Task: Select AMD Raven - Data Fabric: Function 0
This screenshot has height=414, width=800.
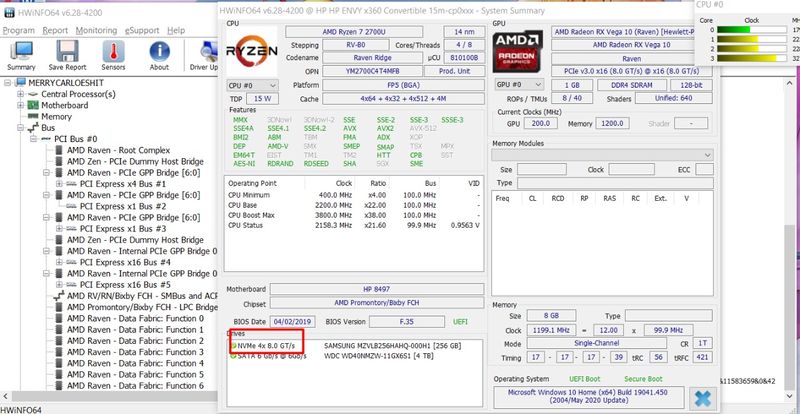Action: (x=135, y=319)
